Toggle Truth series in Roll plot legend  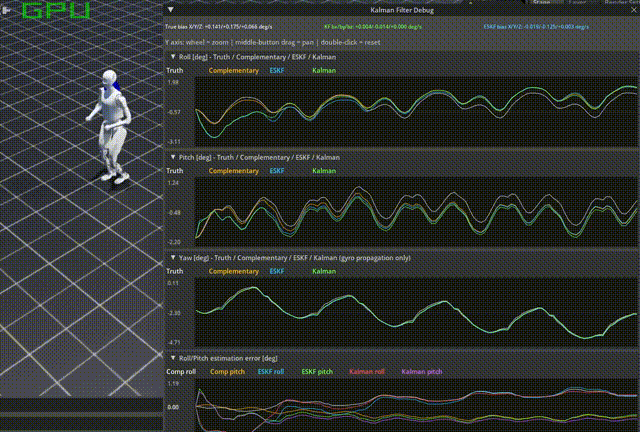coord(175,71)
